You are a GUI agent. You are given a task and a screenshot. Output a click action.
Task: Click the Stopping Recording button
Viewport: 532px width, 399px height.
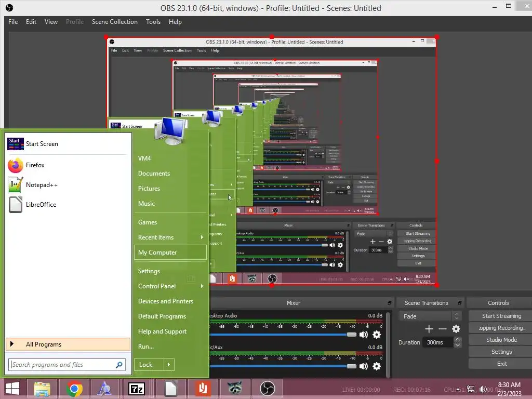coord(501,328)
